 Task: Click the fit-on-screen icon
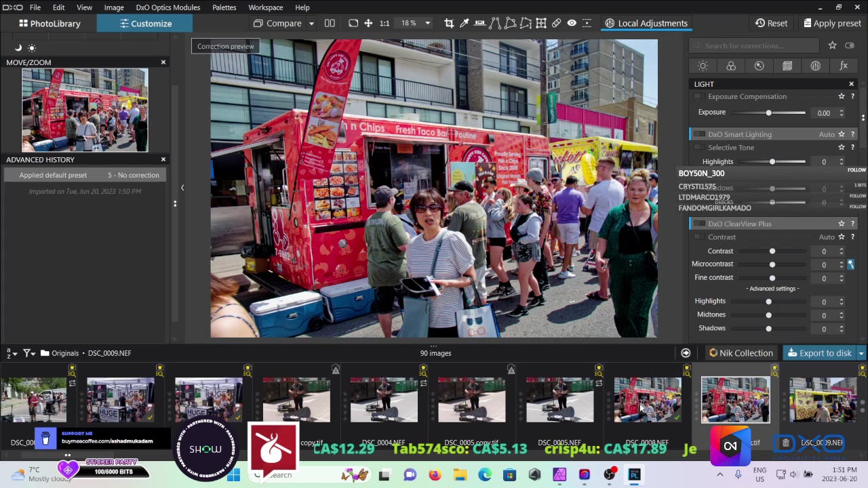coord(353,23)
